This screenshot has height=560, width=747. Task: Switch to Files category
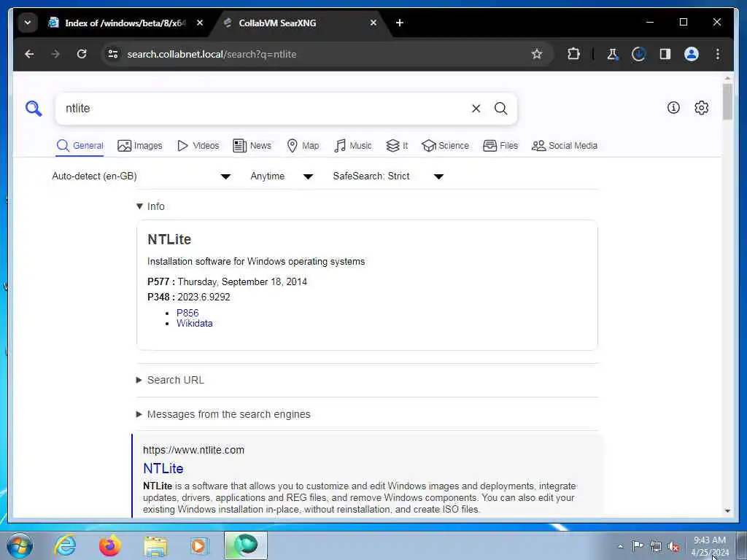click(500, 146)
